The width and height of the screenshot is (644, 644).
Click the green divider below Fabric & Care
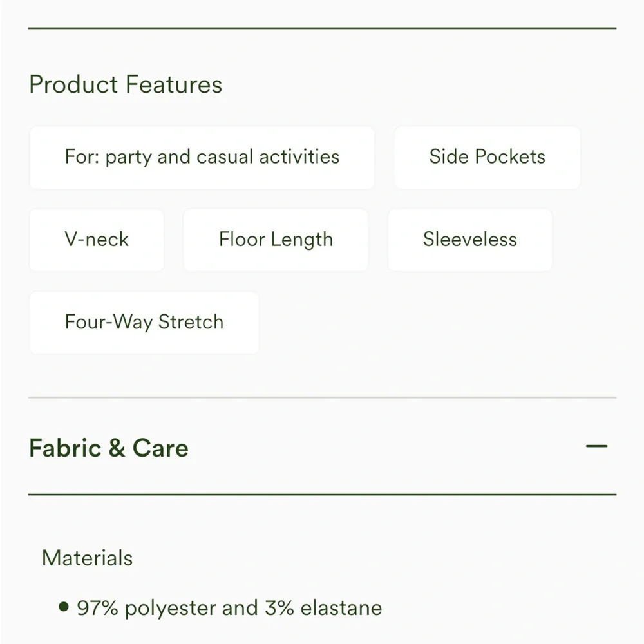(x=322, y=495)
